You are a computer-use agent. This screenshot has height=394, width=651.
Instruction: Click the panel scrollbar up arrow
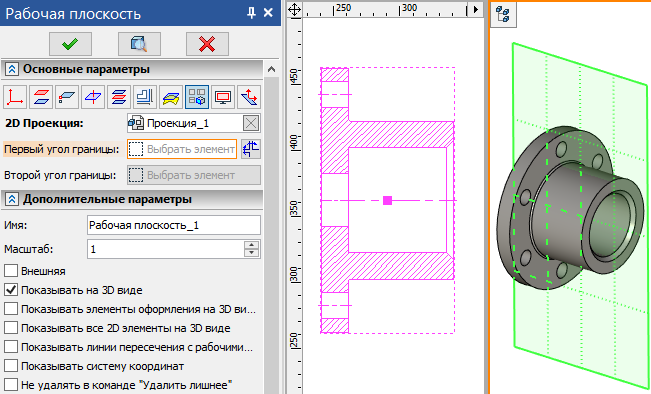click(271, 69)
